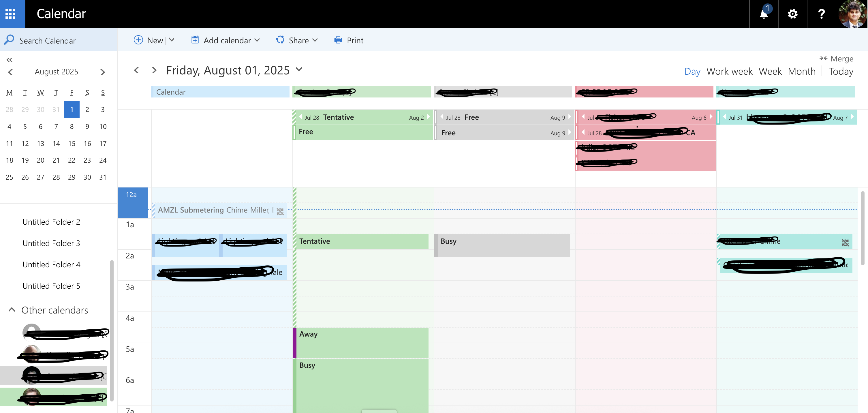Viewport: 868px width, 413px height.
Task: Click the right arrow on Aug 2 Tentative event
Action: pos(428,117)
